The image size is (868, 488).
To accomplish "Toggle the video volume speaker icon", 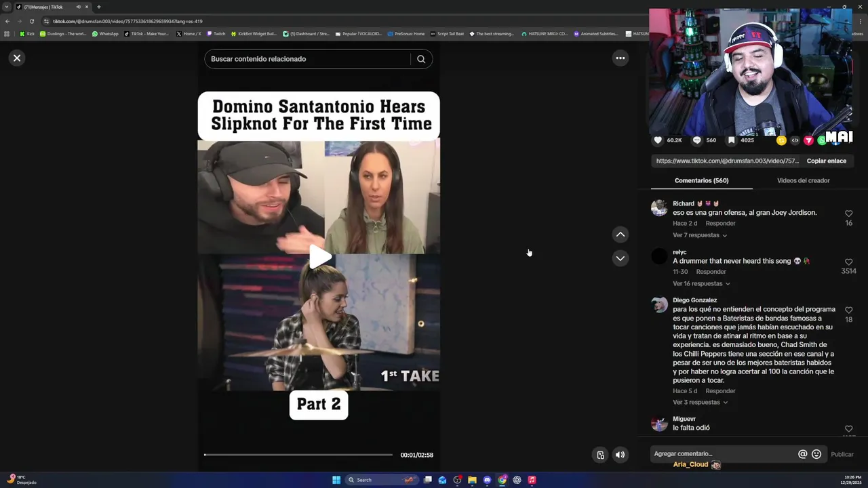I will (x=620, y=455).
